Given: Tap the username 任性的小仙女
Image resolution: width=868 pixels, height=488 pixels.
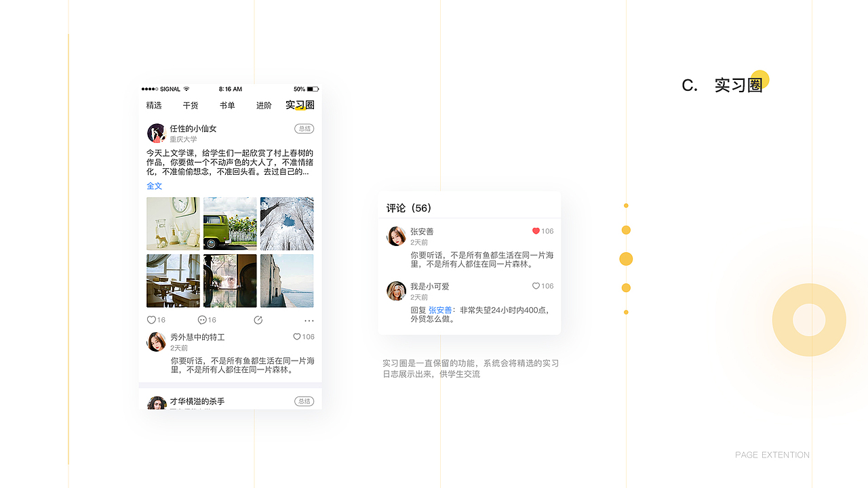Looking at the screenshot, I should coord(193,129).
